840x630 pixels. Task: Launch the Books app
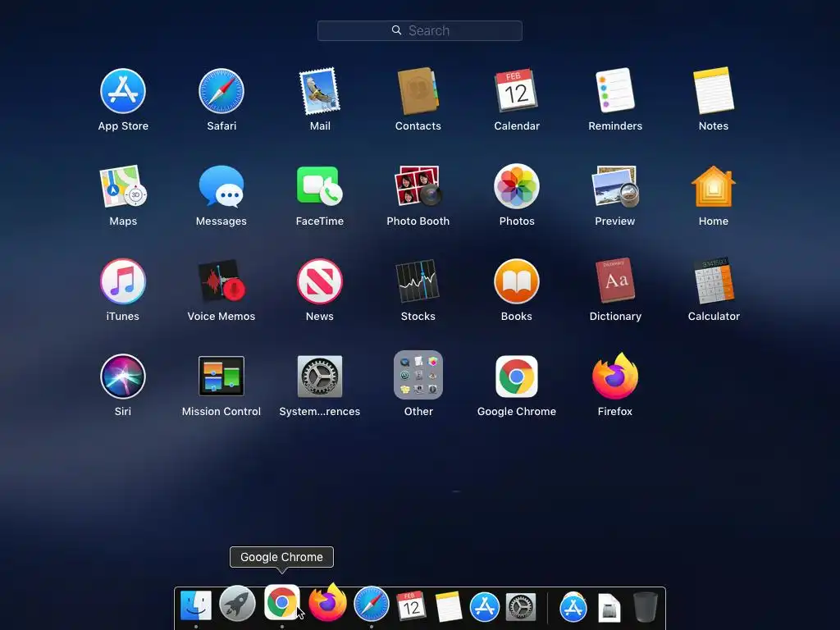point(517,281)
